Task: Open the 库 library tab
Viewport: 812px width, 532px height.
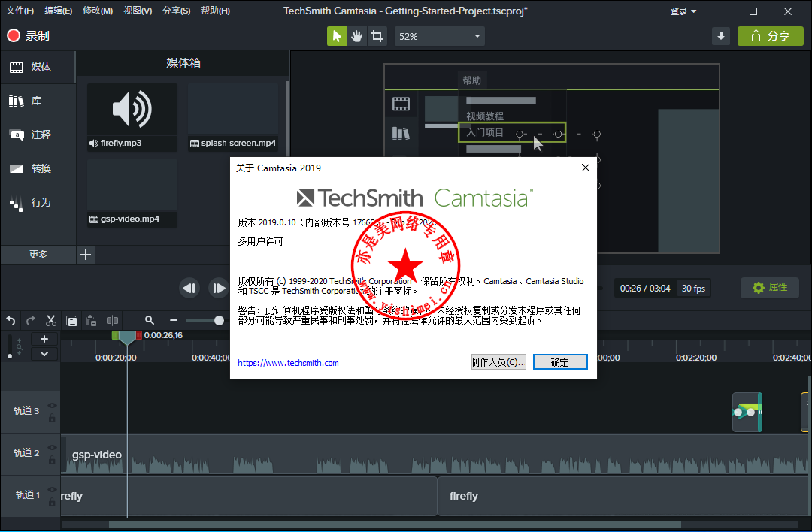Action: tap(38, 101)
